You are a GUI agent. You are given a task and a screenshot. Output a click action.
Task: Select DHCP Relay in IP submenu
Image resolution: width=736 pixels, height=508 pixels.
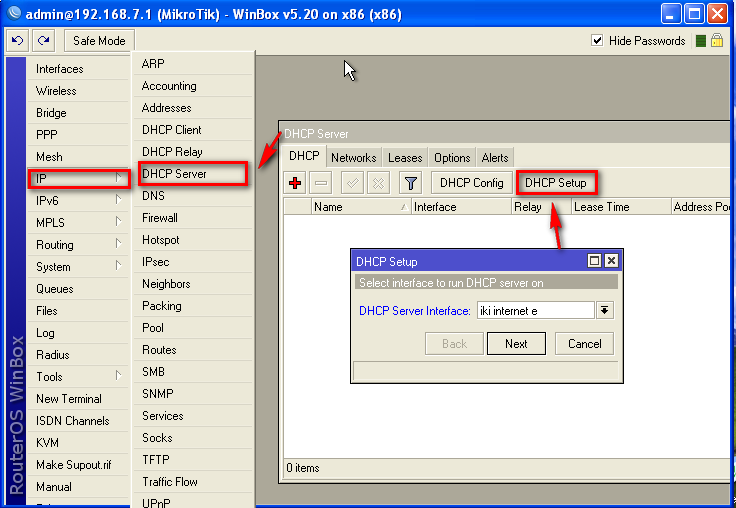[193, 152]
